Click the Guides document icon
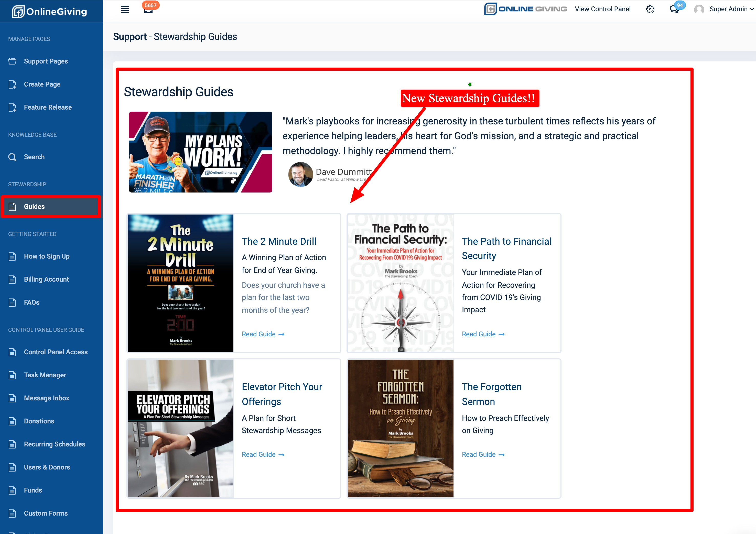Image resolution: width=756 pixels, height=534 pixels. [x=13, y=207]
